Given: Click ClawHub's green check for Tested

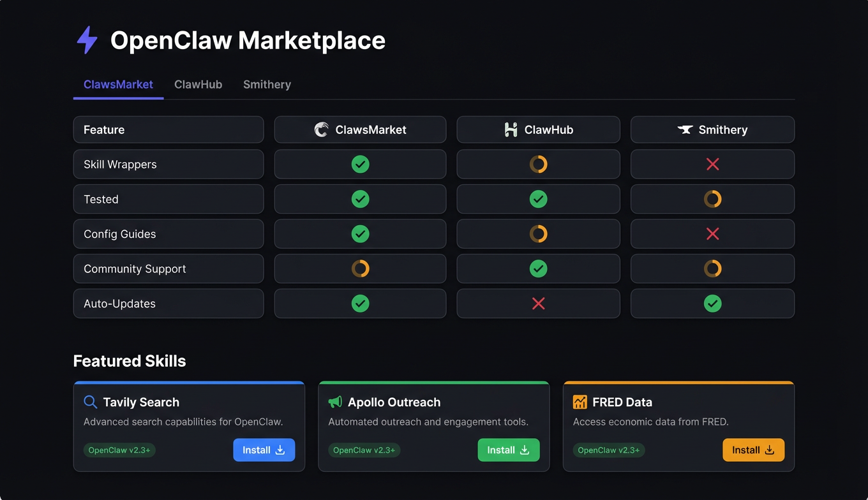Looking at the screenshot, I should [538, 199].
